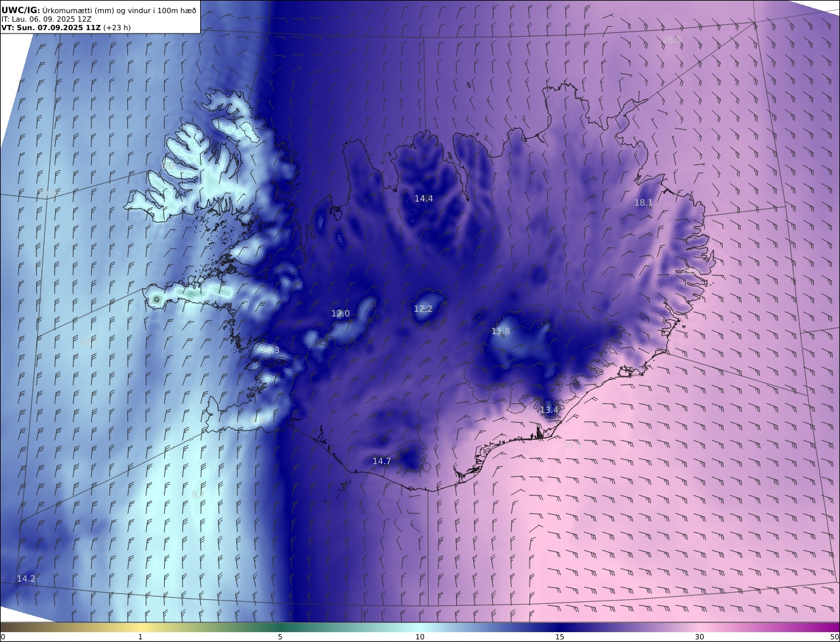Click the colorbar tick label 30
The height and width of the screenshot is (642, 840).
(x=700, y=637)
